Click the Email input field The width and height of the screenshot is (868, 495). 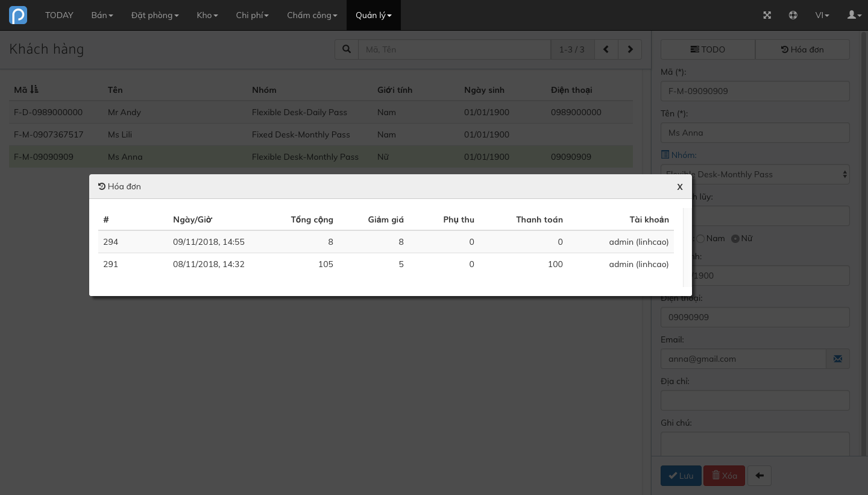coord(743,359)
